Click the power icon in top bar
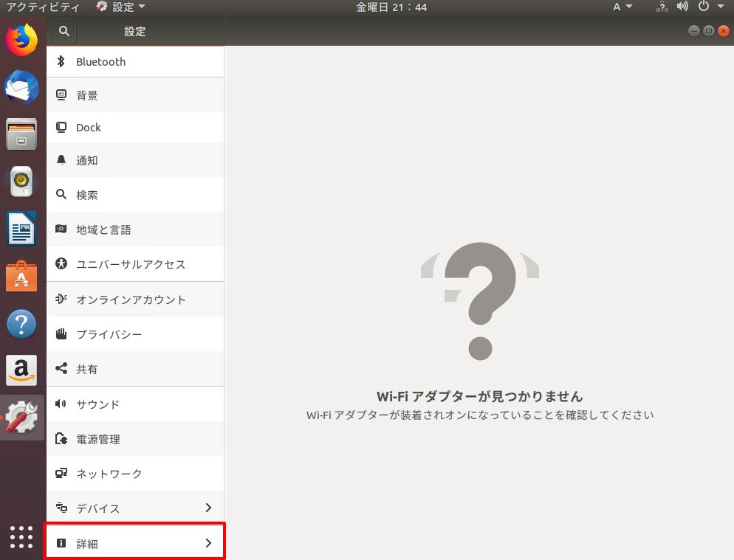 point(703,7)
